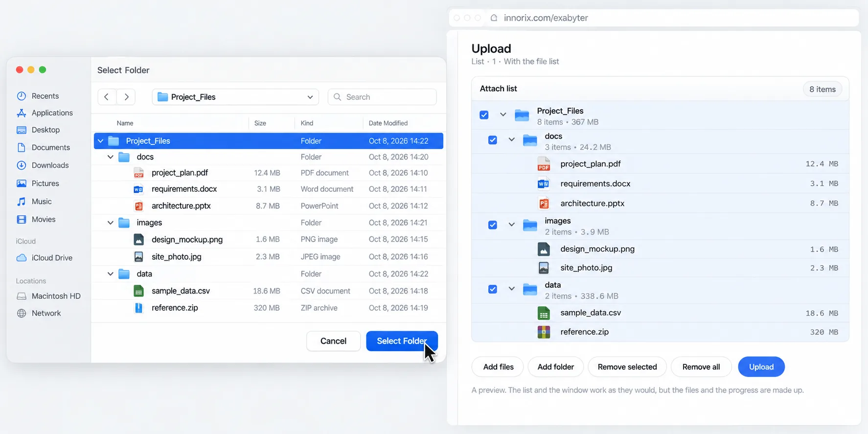
Task: Click the Remove all button
Action: [701, 367]
